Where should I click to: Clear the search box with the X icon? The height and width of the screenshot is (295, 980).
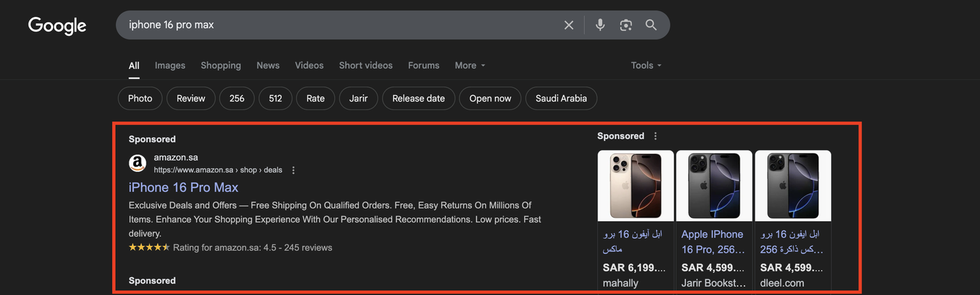[569, 25]
